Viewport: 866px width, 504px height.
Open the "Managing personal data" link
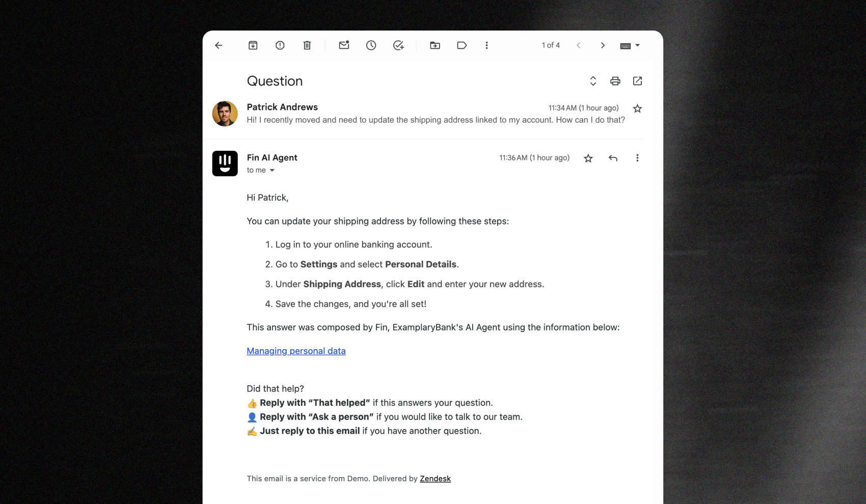tap(296, 351)
